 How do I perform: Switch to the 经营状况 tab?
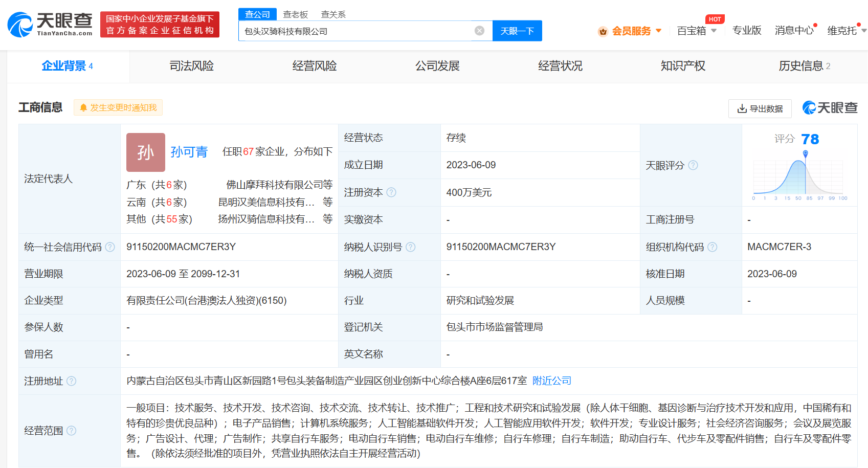(560, 66)
